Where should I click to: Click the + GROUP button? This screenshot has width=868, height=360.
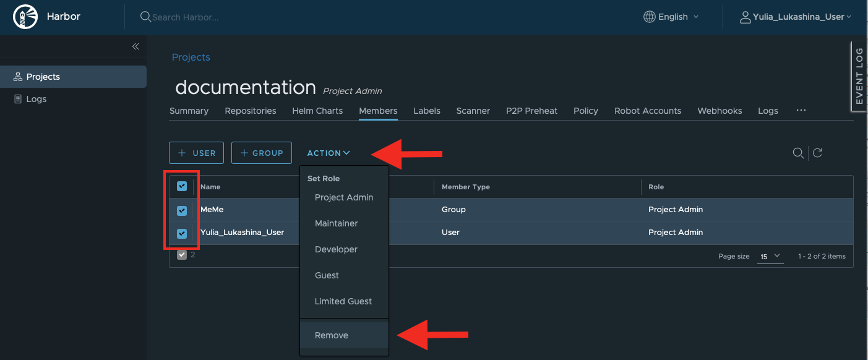262,153
